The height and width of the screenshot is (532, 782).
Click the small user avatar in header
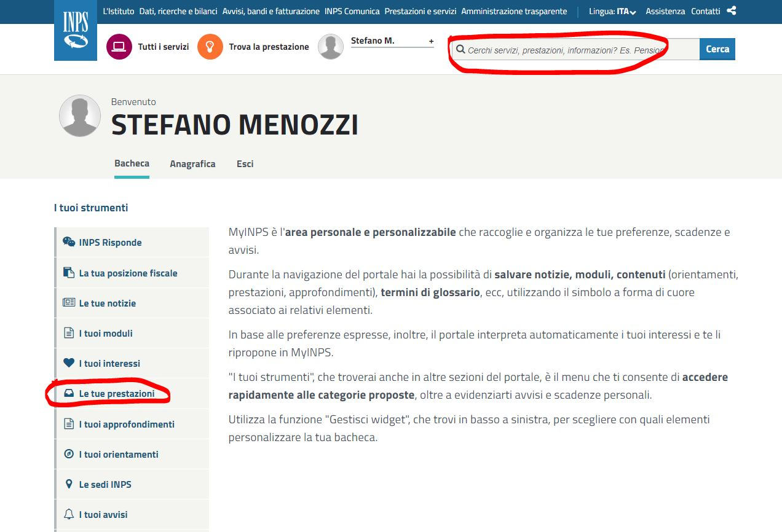(x=331, y=47)
